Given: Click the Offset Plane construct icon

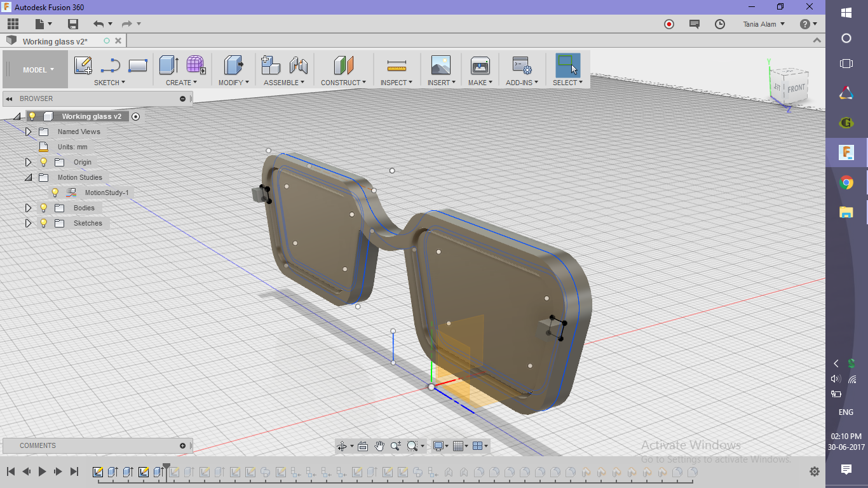Looking at the screenshot, I should (343, 65).
